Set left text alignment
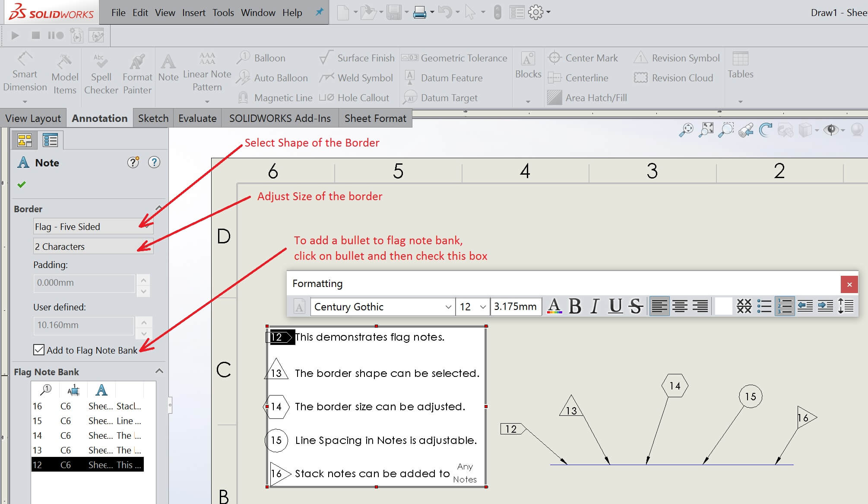Image resolution: width=868 pixels, height=504 pixels. tap(659, 306)
